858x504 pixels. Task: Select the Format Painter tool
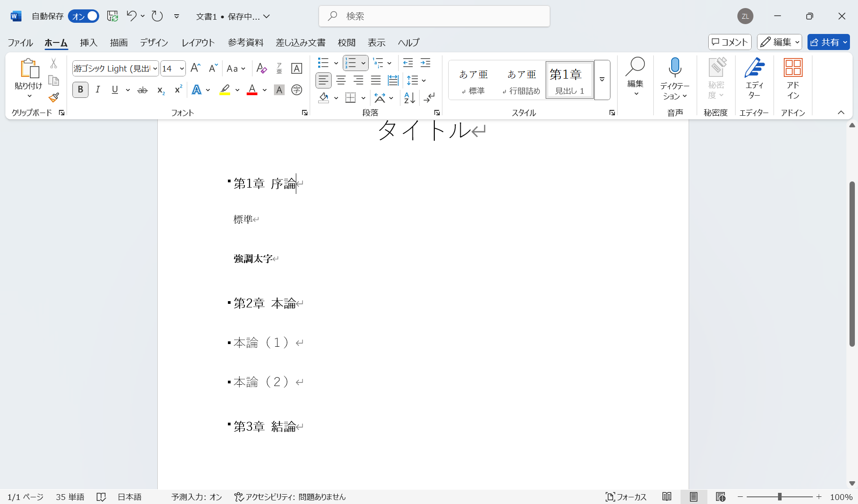click(x=54, y=97)
